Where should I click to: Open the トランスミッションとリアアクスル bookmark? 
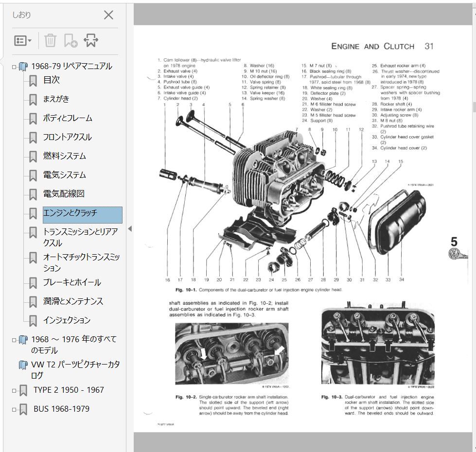tap(80, 237)
